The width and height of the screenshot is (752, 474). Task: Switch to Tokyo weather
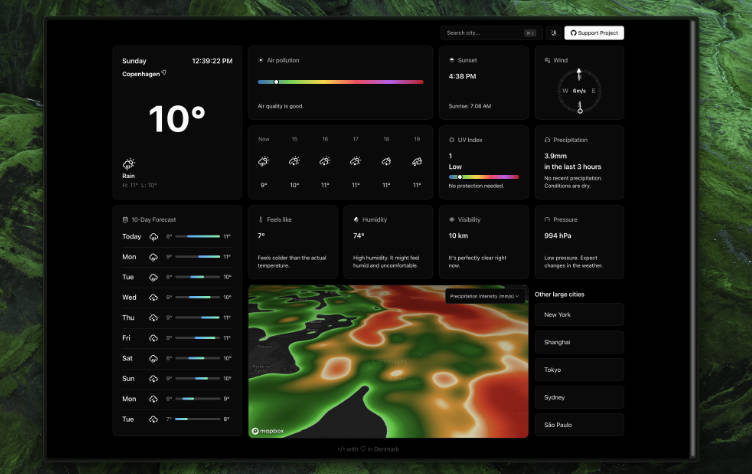(579, 369)
